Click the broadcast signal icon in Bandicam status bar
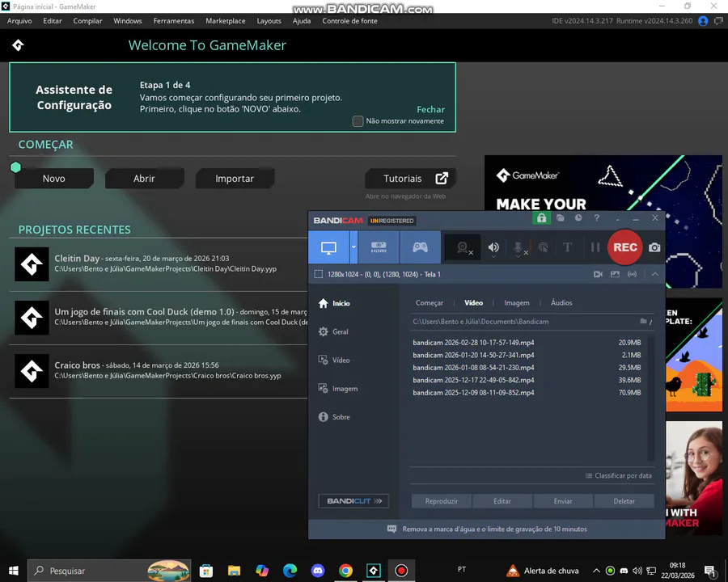728x582 pixels. [632, 274]
